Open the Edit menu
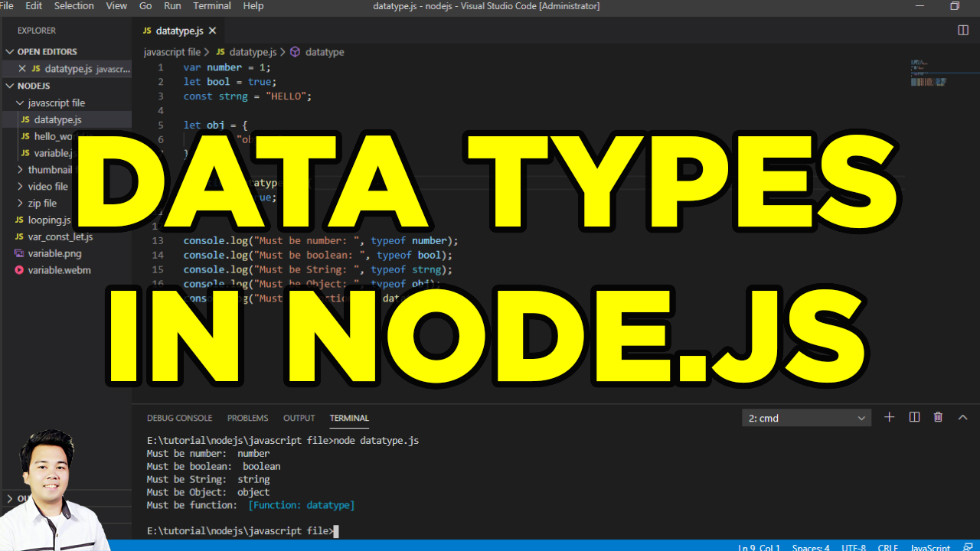This screenshot has height=551, width=980. (x=34, y=6)
